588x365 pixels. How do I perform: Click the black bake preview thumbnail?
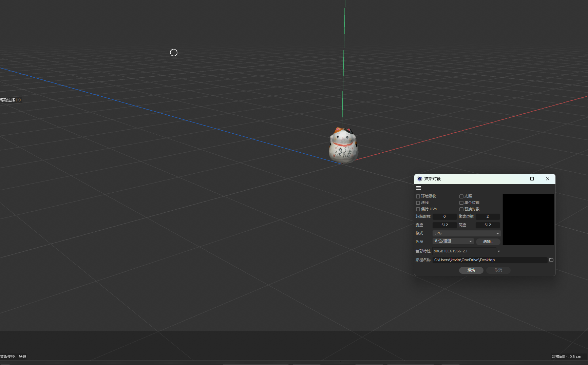[528, 219]
